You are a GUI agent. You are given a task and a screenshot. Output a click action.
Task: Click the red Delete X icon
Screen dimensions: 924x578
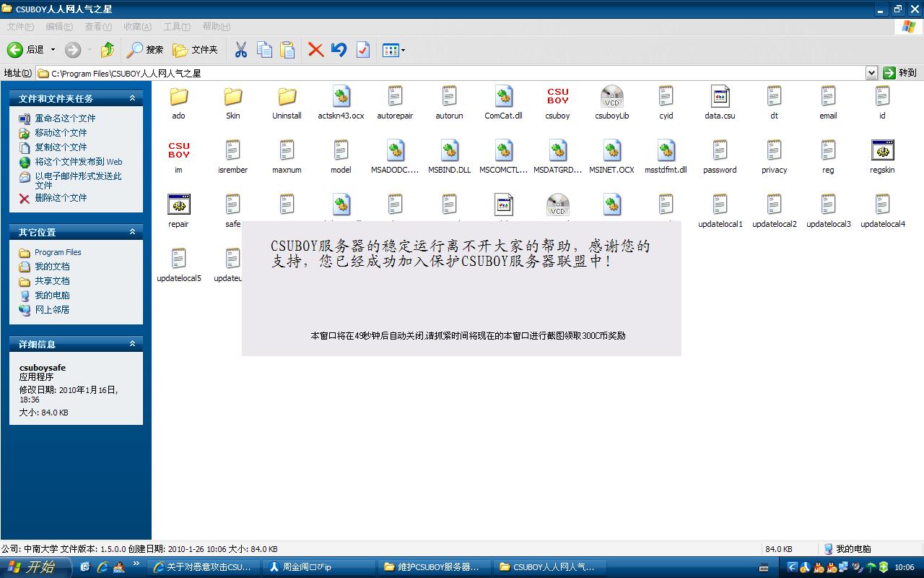[315, 50]
